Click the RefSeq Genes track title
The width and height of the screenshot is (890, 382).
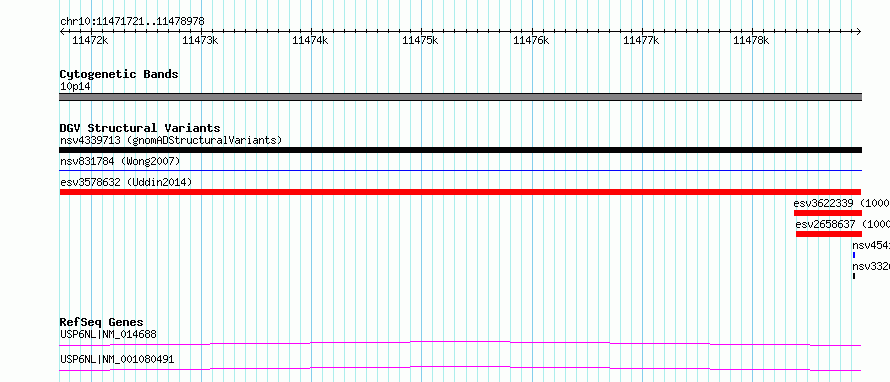tap(102, 322)
